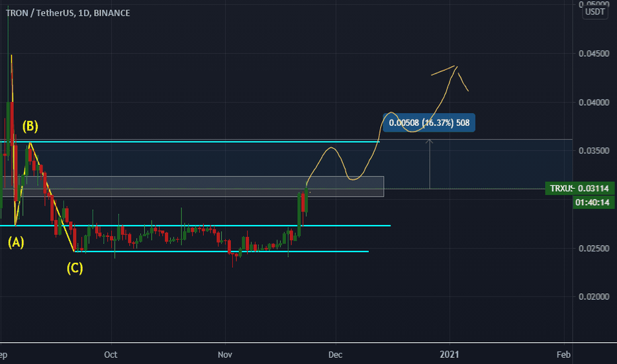Click the 0.02500 price axis value
The height and width of the screenshot is (364, 617).
[x=594, y=248]
